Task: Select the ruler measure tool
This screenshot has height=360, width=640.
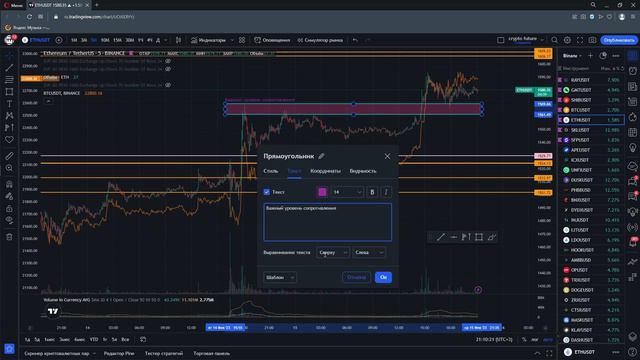Action: click(x=9, y=156)
